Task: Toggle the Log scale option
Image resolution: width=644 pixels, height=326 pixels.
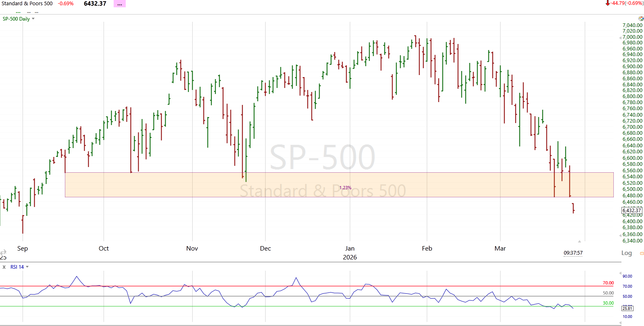Action: (626, 253)
